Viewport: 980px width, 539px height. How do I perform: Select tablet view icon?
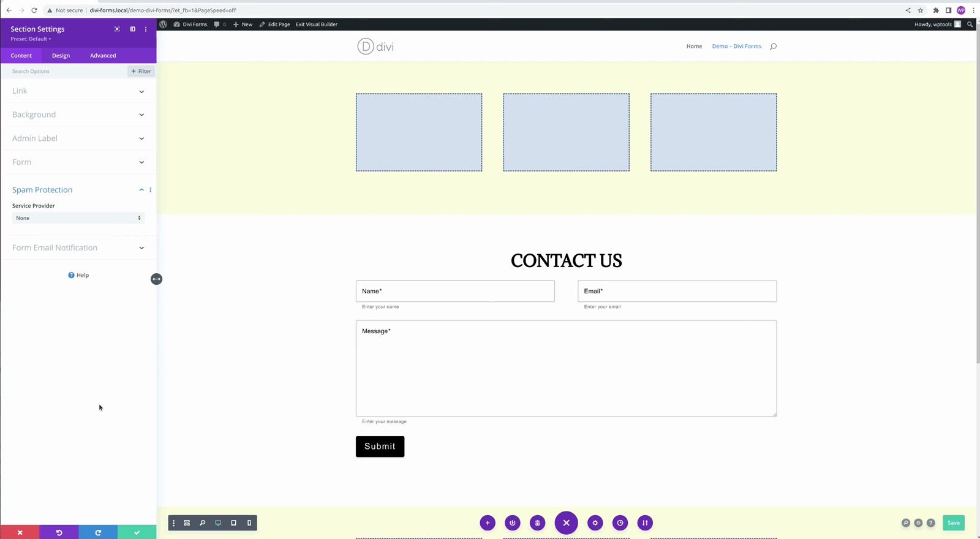click(x=233, y=523)
